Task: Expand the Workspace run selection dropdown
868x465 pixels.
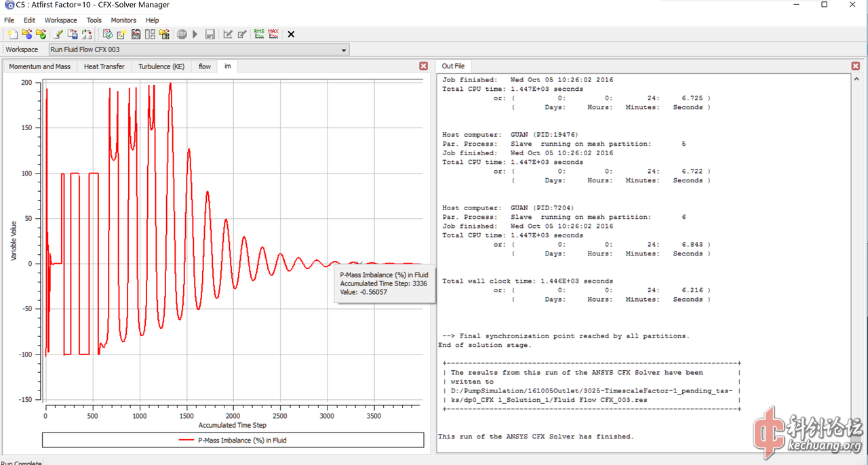Action: point(344,49)
